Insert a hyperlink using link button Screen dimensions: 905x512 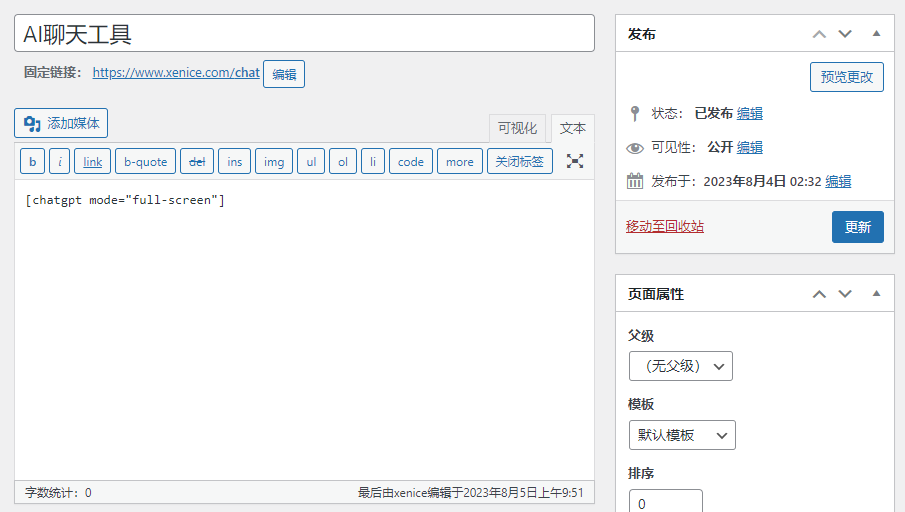[92, 162]
